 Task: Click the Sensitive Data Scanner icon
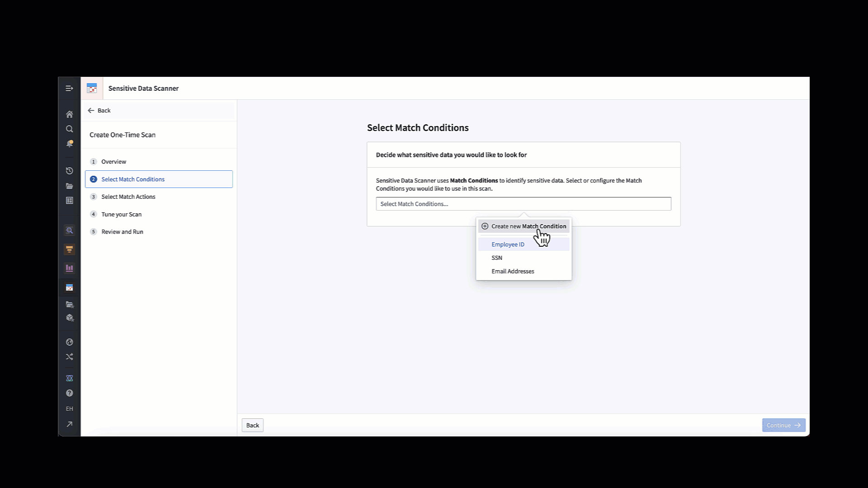tap(92, 88)
